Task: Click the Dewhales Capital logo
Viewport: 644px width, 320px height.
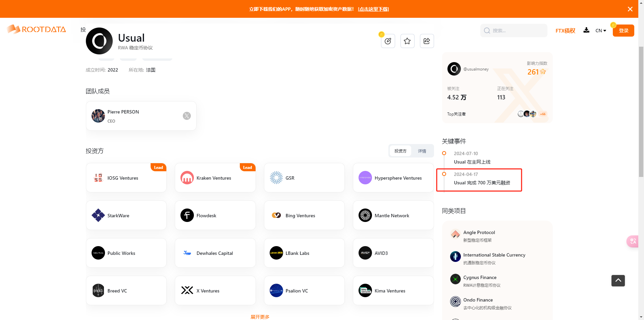Action: (187, 253)
